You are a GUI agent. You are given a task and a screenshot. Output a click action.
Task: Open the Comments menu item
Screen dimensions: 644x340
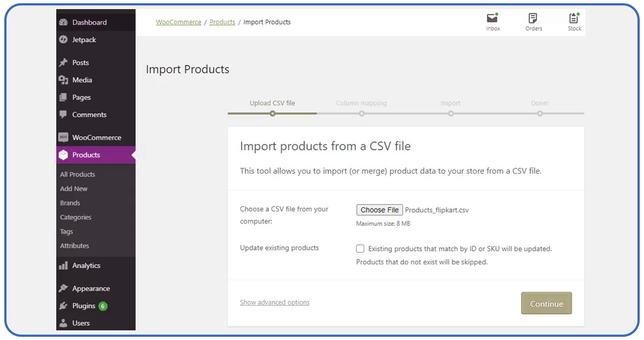click(96, 115)
